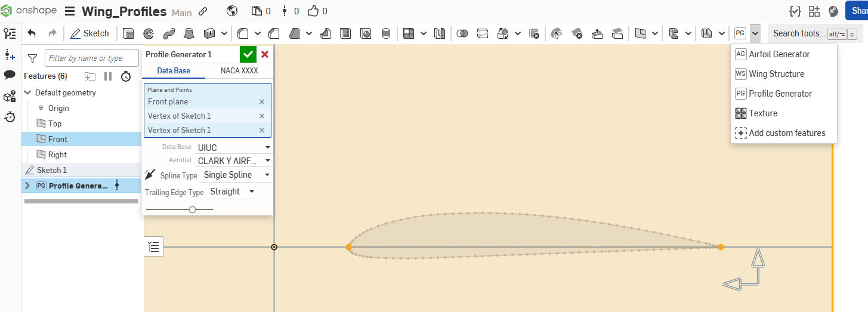Viewport: 868px width, 312px height.
Task: Collapse the custom features dropdown arrow
Action: coord(755,33)
